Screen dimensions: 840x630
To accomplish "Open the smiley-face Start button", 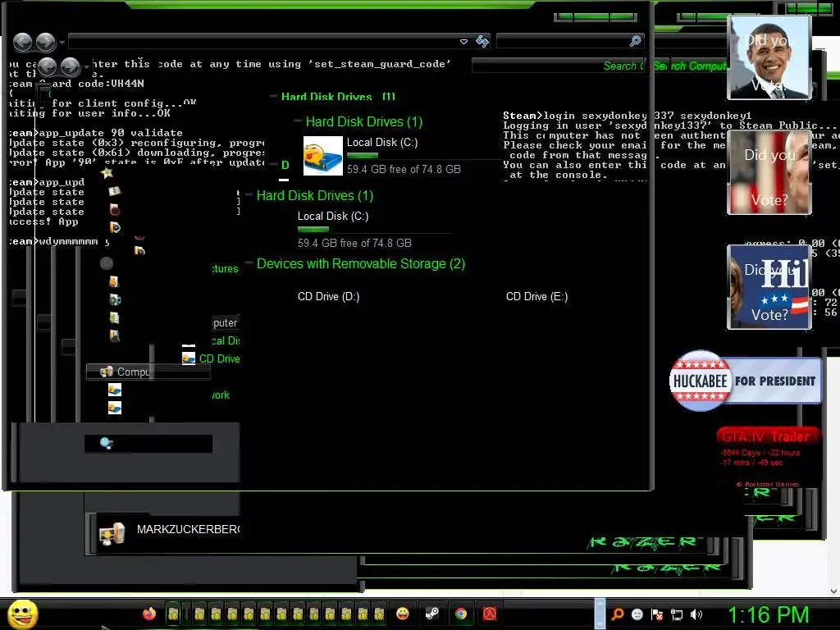I will (x=23, y=614).
